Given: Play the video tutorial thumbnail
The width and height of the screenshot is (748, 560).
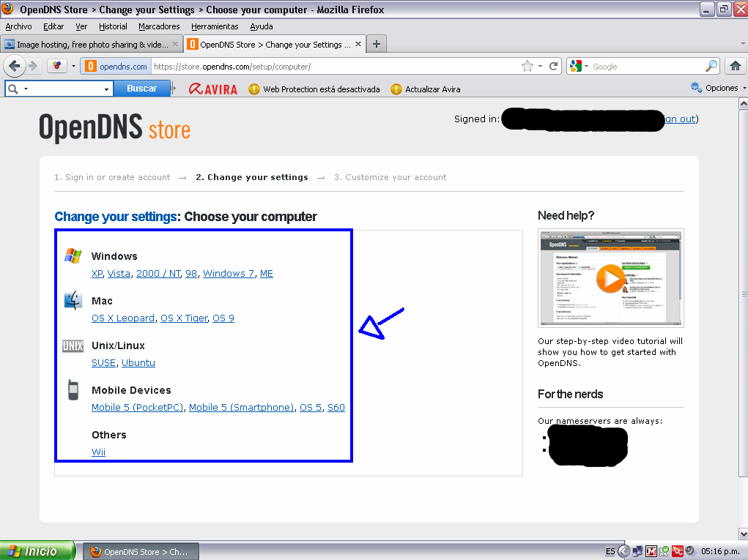Looking at the screenshot, I should click(610, 278).
